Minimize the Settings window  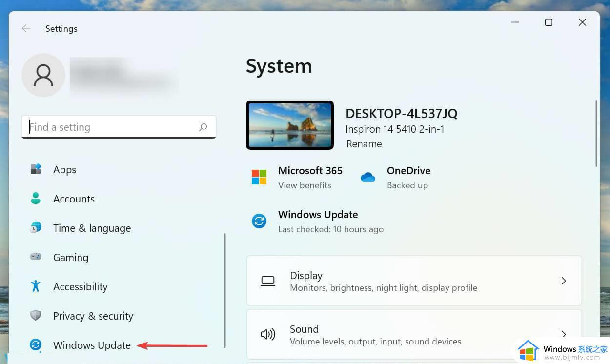[515, 22]
